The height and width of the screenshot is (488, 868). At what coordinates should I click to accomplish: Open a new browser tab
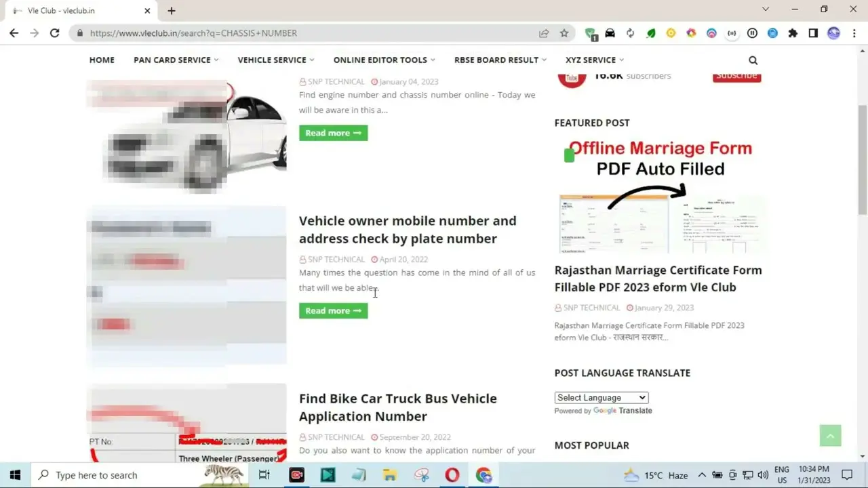coord(172,11)
